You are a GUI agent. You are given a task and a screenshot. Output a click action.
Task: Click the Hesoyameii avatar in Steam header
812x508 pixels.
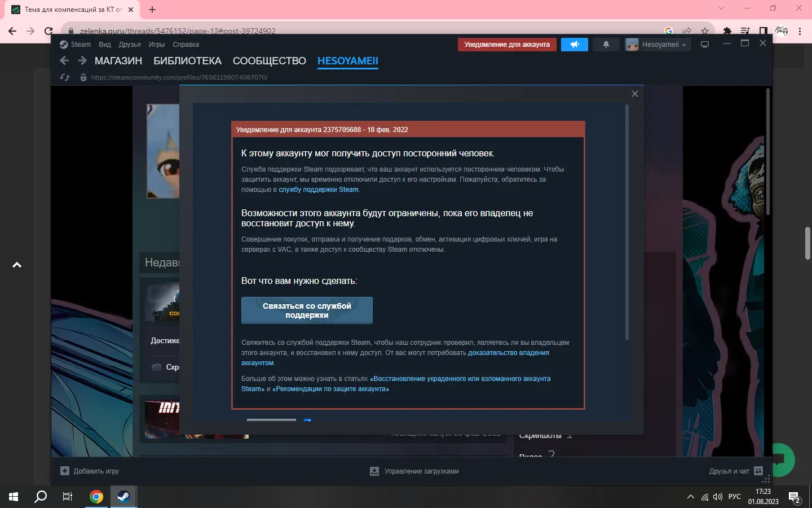coord(632,45)
